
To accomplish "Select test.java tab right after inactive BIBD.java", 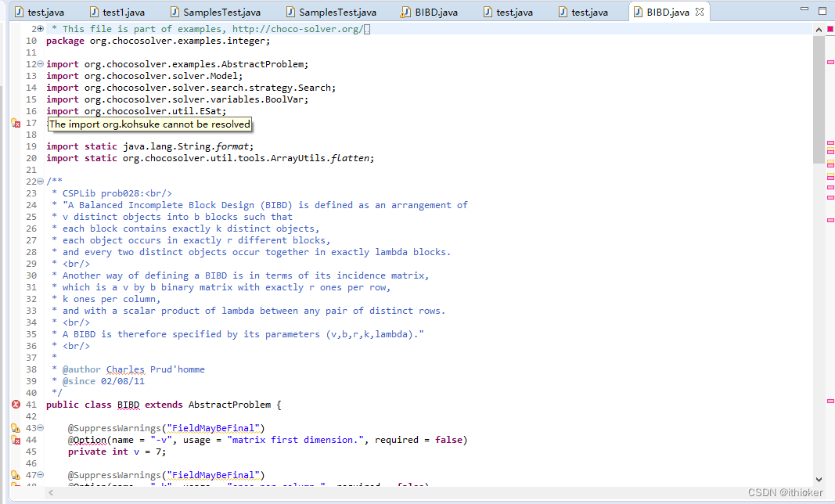I will pos(509,12).
